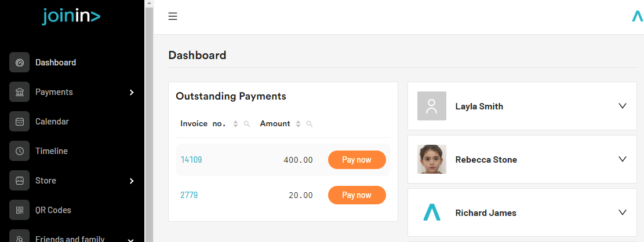
Task: Open the Friends and family menu item
Action: [70, 239]
